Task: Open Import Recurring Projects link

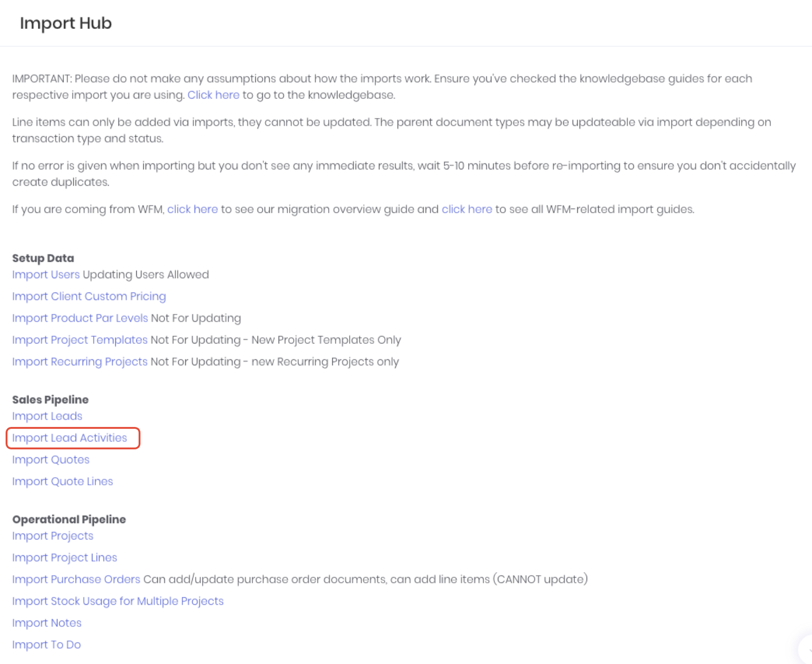Action: tap(80, 362)
